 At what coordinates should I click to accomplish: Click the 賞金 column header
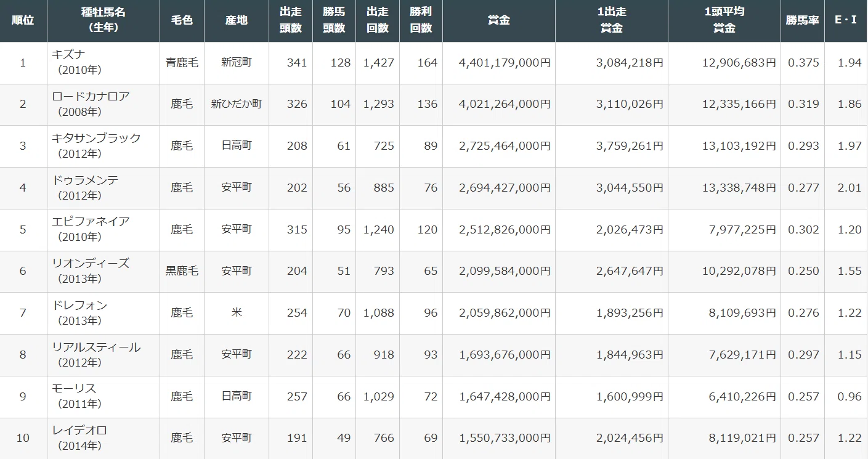click(x=499, y=20)
